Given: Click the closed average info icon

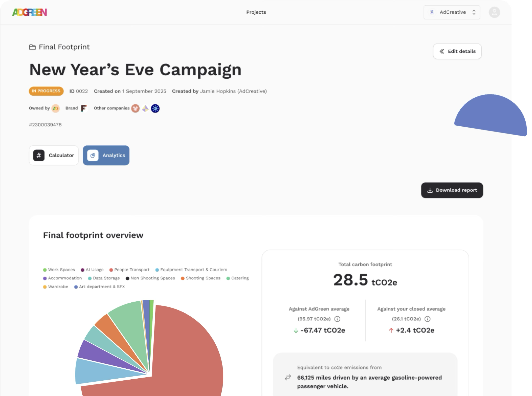Looking at the screenshot, I should coord(427,319).
